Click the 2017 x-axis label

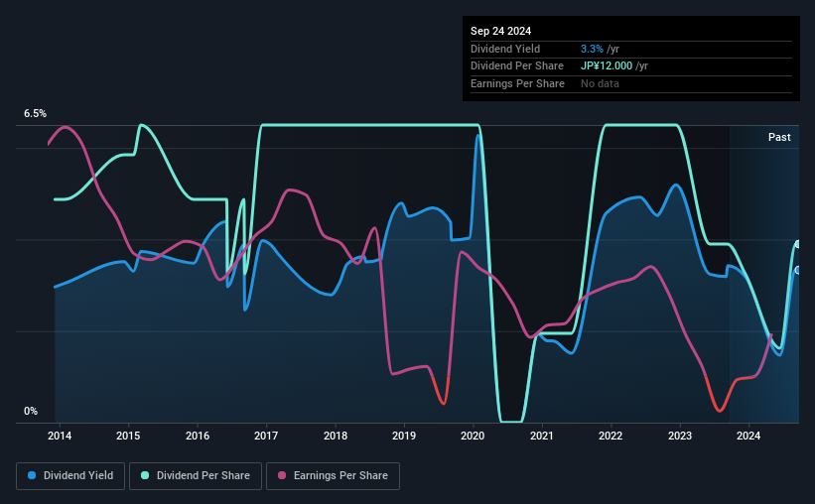pos(266,436)
